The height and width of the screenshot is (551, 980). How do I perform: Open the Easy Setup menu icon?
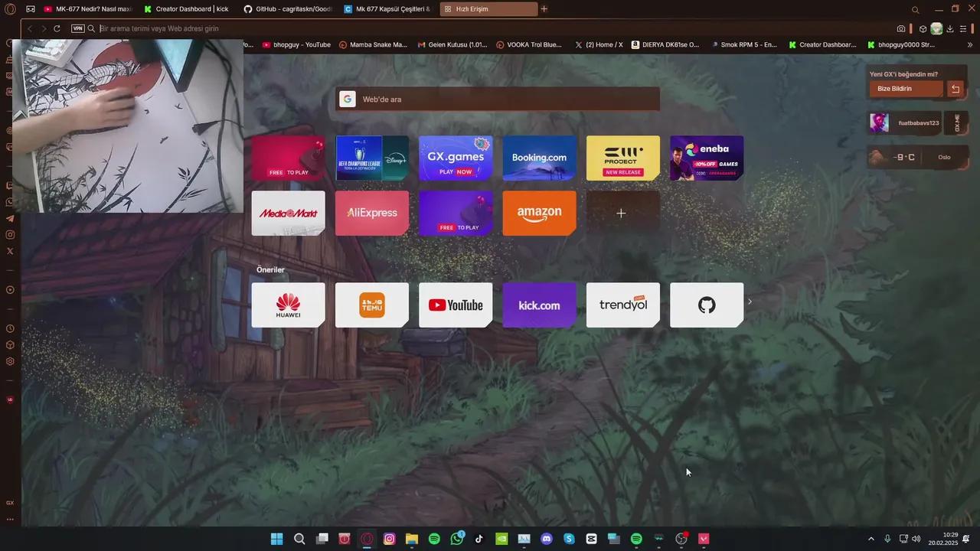point(964,28)
